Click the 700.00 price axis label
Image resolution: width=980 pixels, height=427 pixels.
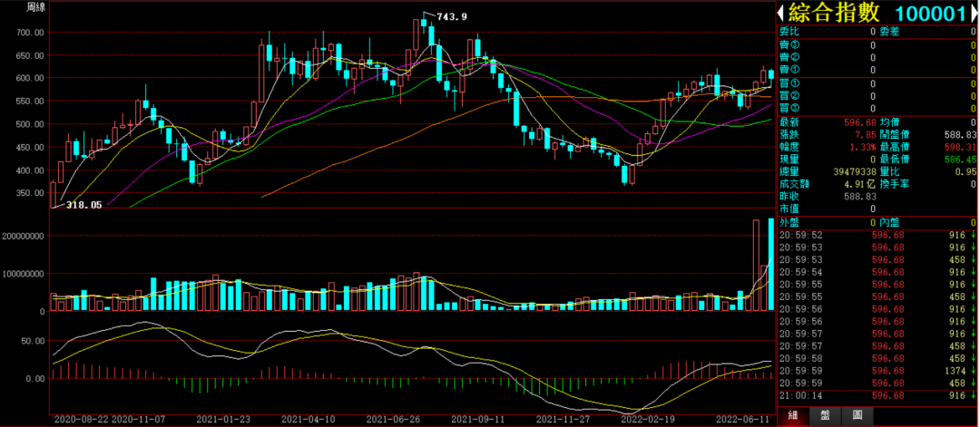pyautogui.click(x=31, y=32)
